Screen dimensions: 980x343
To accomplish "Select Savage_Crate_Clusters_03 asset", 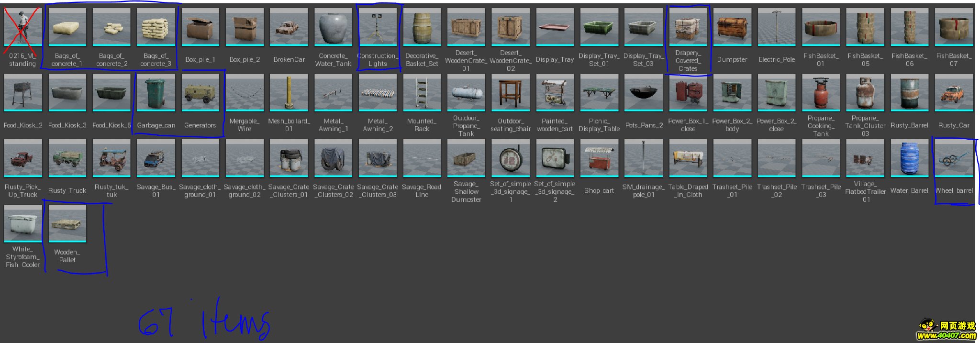I will 378,158.
